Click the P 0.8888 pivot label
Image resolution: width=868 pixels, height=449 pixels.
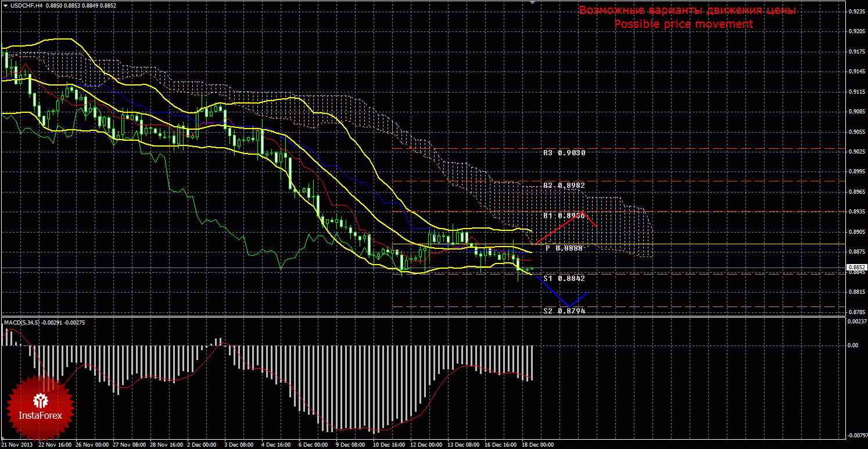click(564, 248)
